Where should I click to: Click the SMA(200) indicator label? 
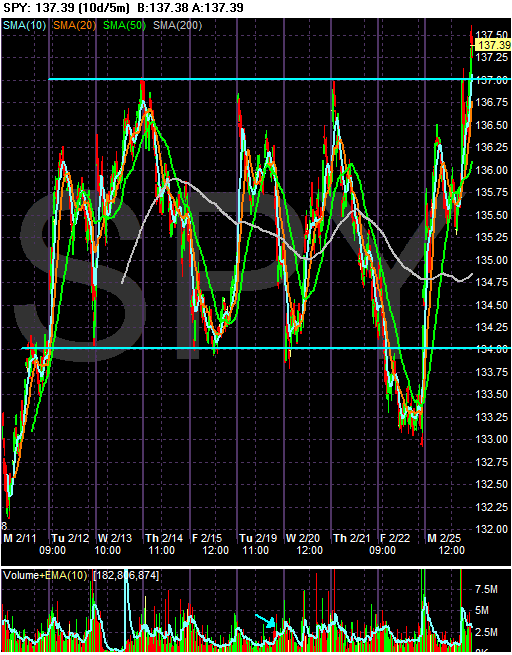pyautogui.click(x=177, y=26)
